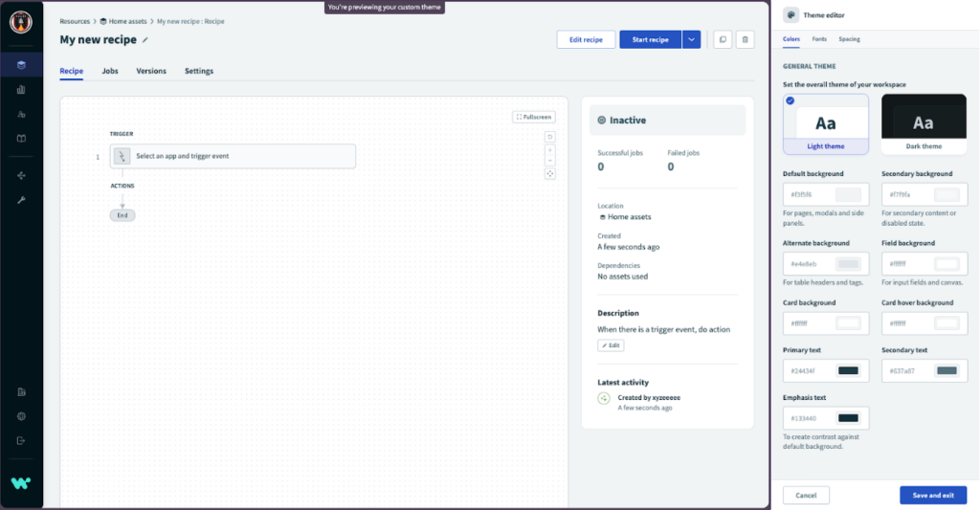Click the workspace logo avatar in sidebar
Screen dimensions: 980x510
pos(21,22)
